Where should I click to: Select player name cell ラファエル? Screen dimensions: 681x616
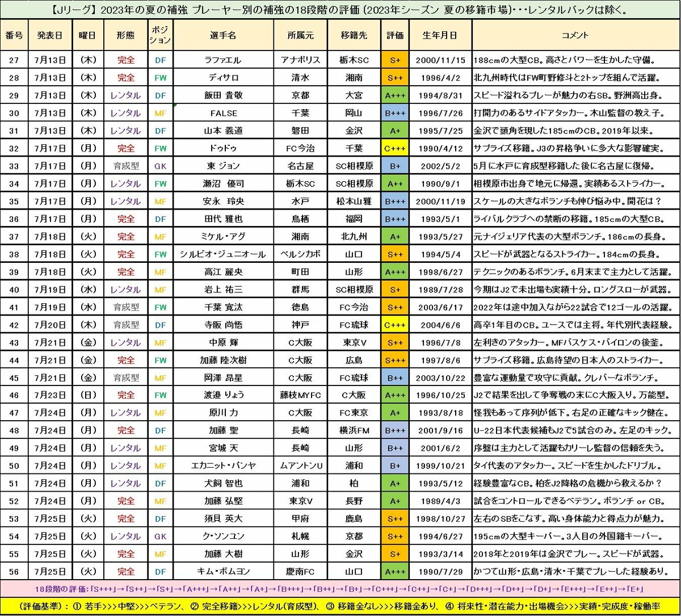pos(222,60)
